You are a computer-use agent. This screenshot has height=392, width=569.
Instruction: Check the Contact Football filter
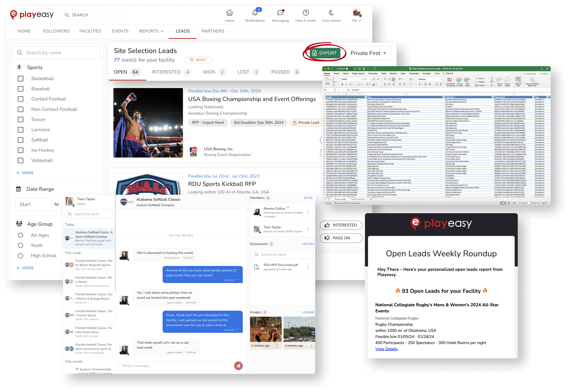[21, 99]
